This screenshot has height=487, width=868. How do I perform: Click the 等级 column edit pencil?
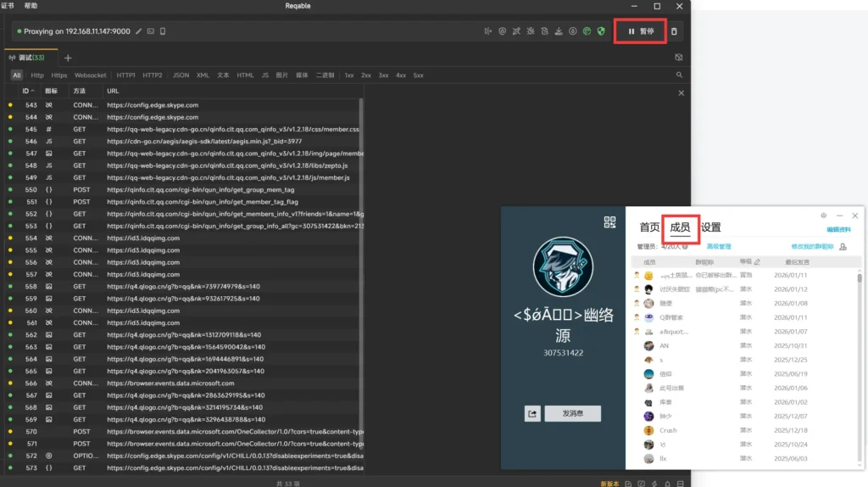coord(757,262)
